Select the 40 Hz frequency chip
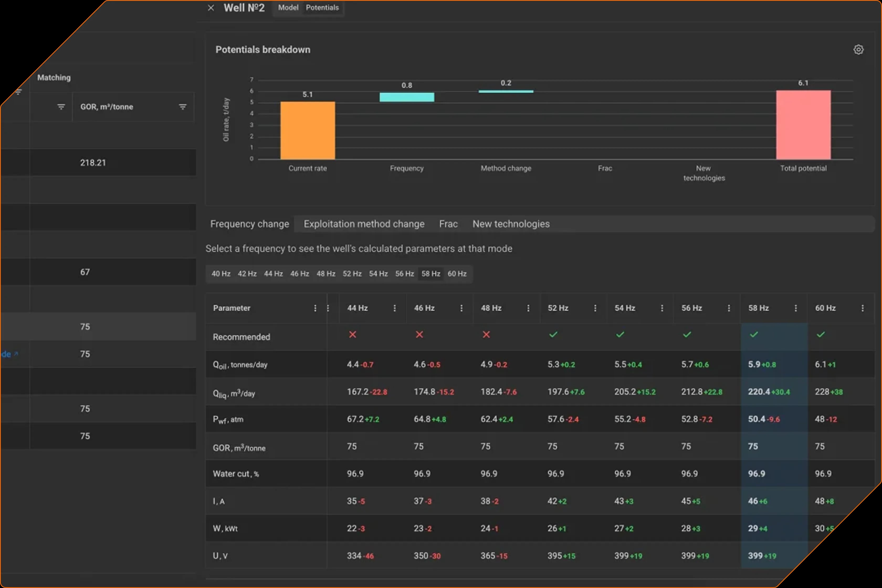The image size is (882, 588). pos(221,274)
